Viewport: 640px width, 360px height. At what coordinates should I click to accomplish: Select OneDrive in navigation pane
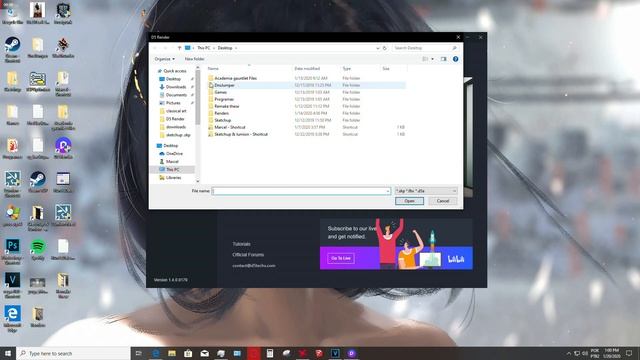pos(174,153)
